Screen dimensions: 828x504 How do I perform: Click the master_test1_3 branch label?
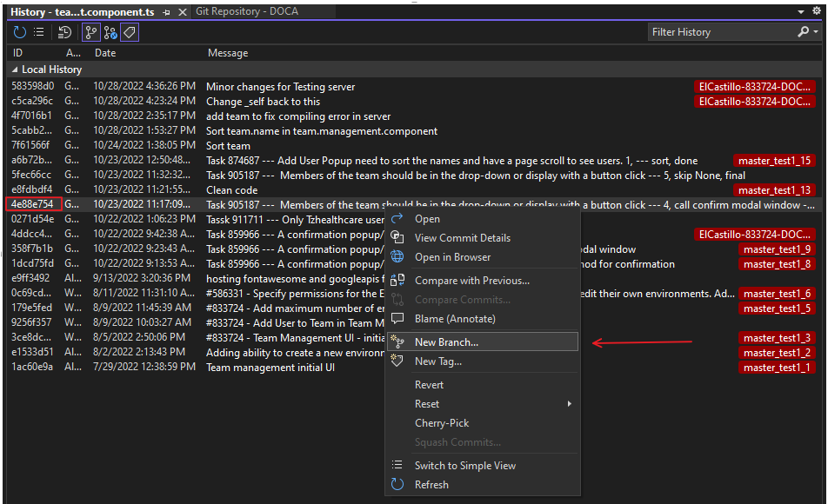777,338
